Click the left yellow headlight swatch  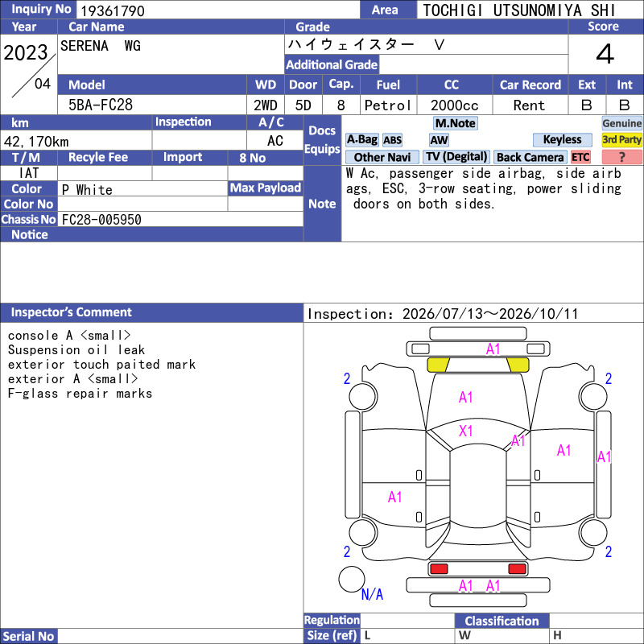coord(438,365)
